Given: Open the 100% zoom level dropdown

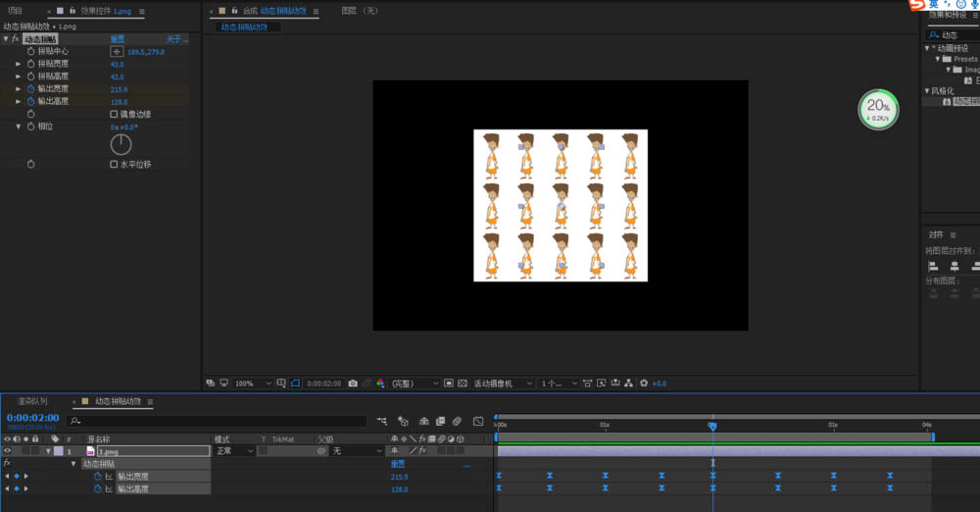Looking at the screenshot, I should pyautogui.click(x=252, y=384).
